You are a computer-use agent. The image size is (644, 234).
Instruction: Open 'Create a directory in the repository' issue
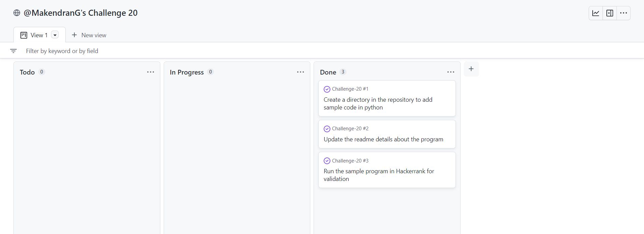tap(378, 103)
